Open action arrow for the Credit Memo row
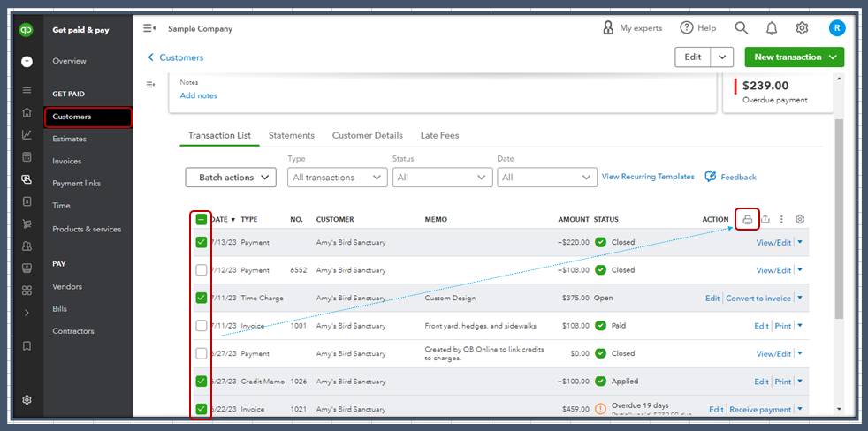This screenshot has width=868, height=431. pos(800,382)
